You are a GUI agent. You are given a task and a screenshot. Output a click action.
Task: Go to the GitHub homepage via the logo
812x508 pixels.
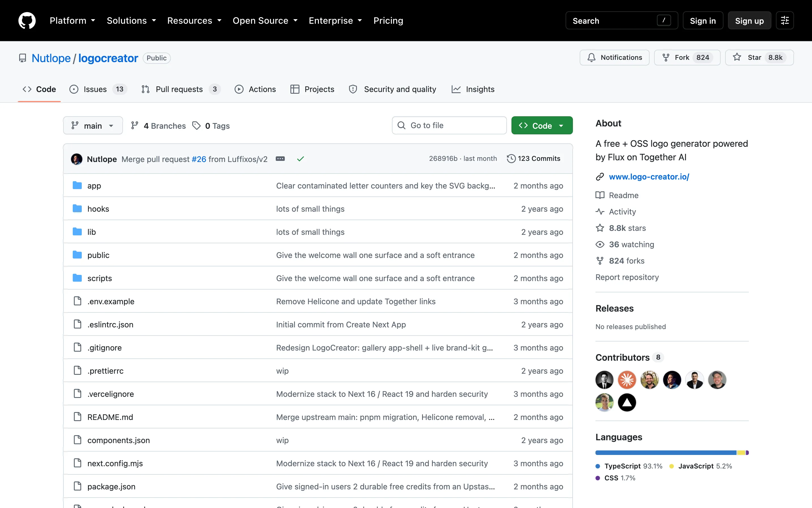(27, 21)
